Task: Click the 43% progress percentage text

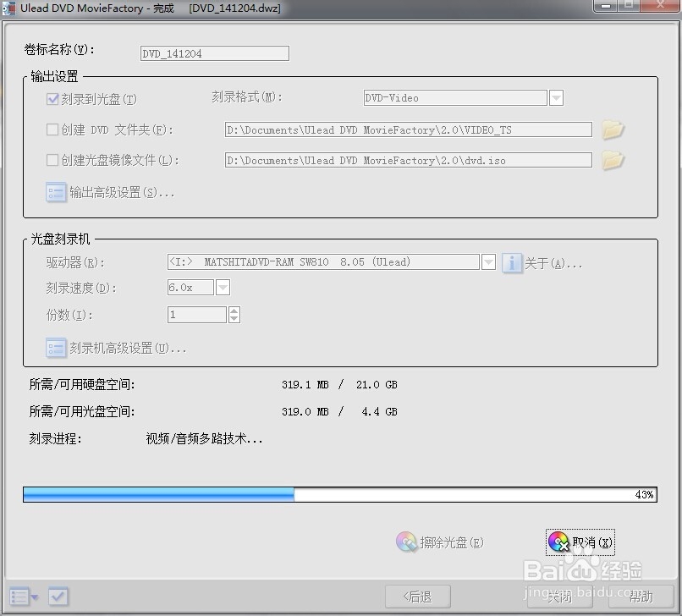Action: [644, 494]
